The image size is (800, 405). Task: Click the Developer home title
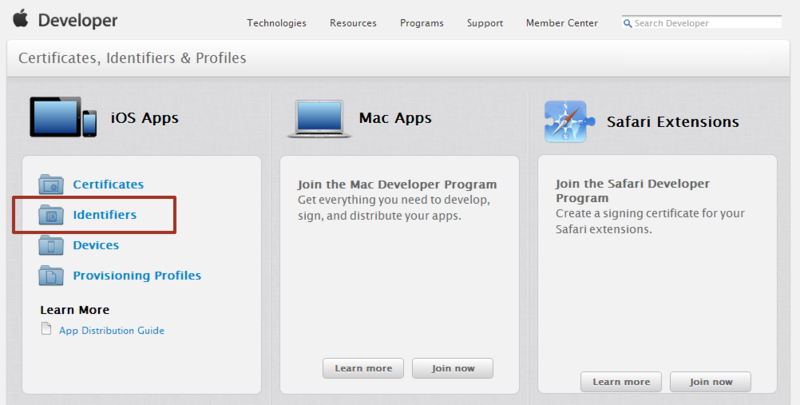pos(78,20)
